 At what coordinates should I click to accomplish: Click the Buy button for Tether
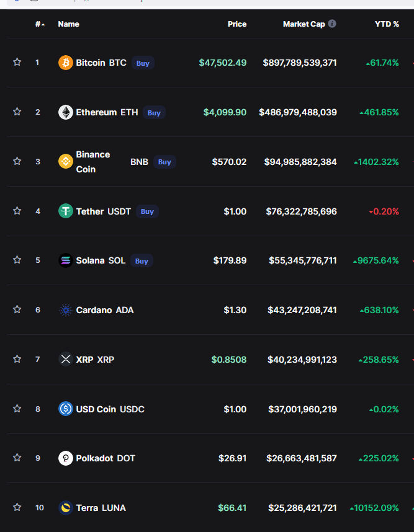click(x=147, y=211)
